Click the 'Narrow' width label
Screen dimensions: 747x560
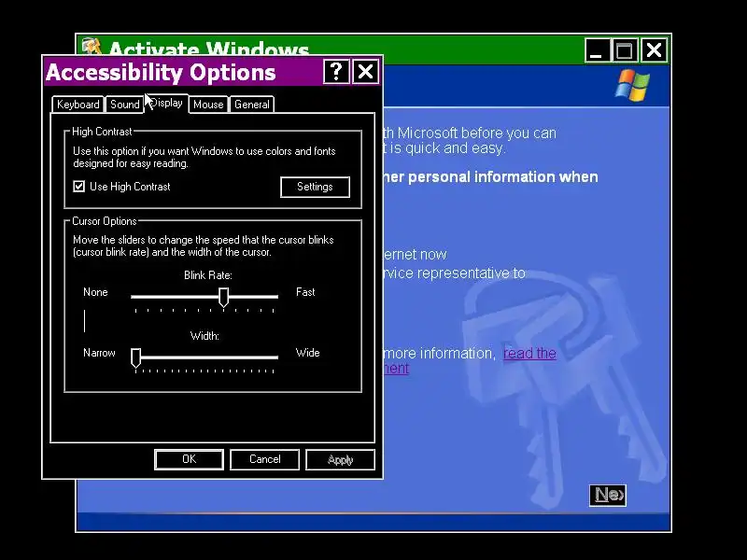[99, 353]
